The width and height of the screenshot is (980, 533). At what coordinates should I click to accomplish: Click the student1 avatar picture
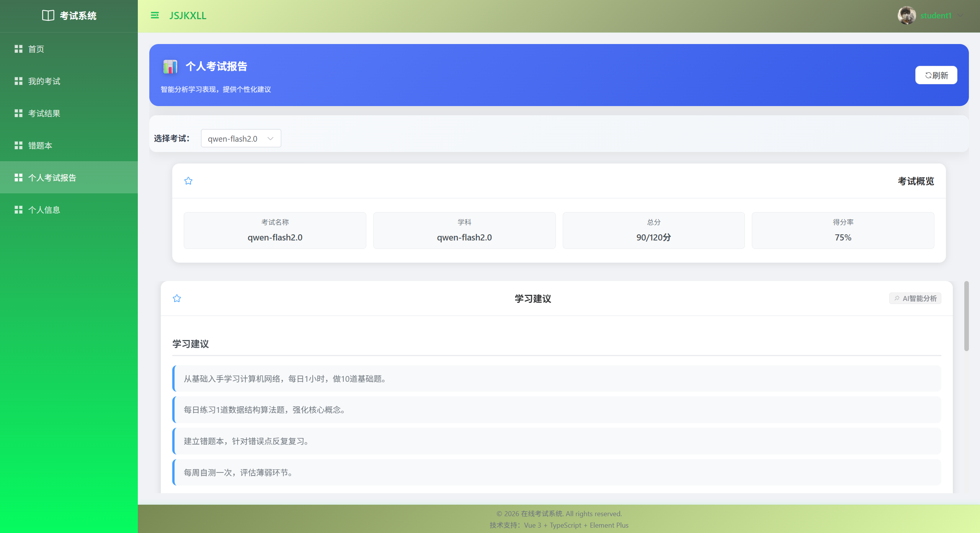coord(906,16)
